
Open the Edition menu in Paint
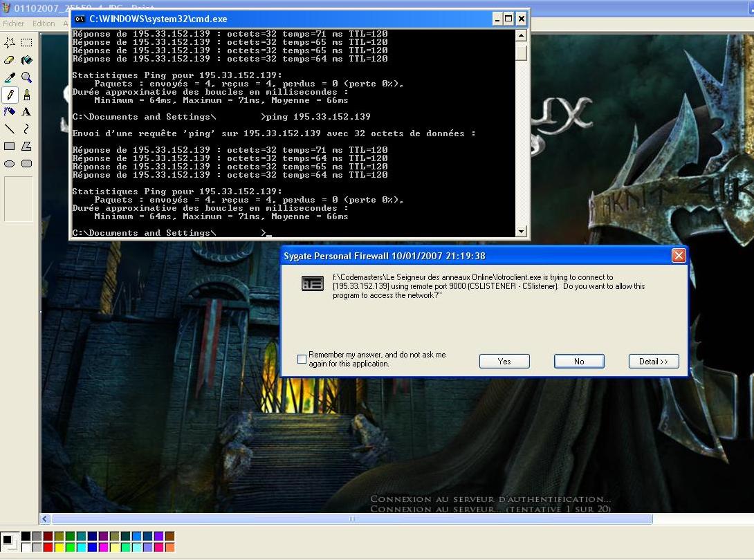44,24
